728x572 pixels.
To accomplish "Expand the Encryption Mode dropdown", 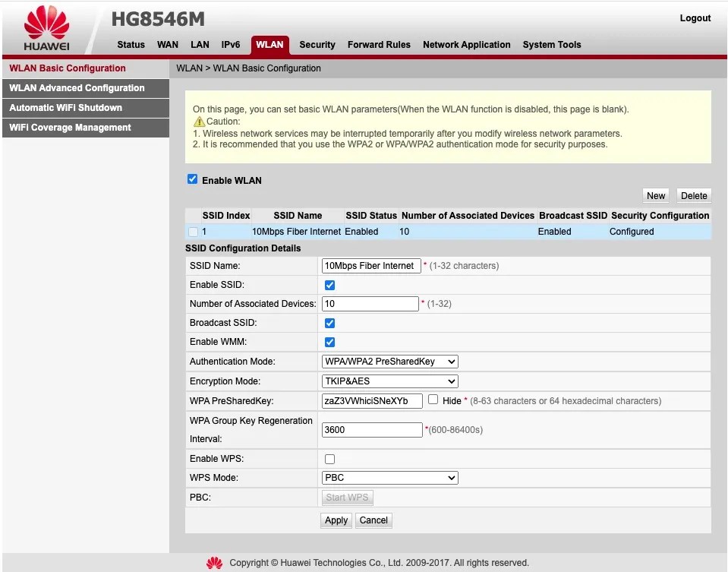I will click(x=389, y=381).
